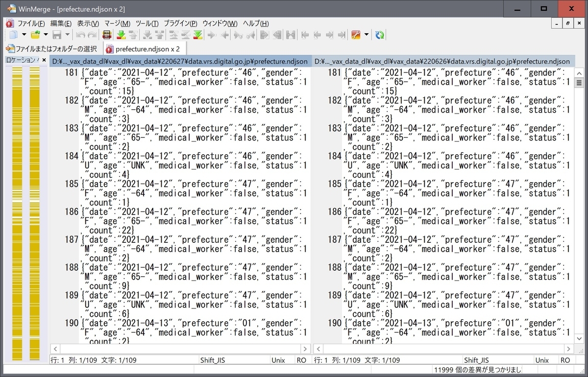Expand the Save icon's dropdown arrow
This screenshot has height=377, width=588.
[x=67, y=35]
